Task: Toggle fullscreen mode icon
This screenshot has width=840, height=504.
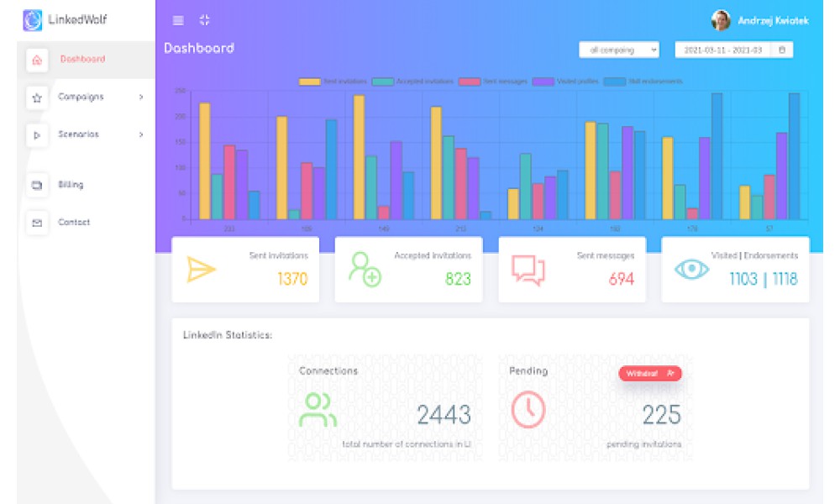Action: [x=205, y=20]
